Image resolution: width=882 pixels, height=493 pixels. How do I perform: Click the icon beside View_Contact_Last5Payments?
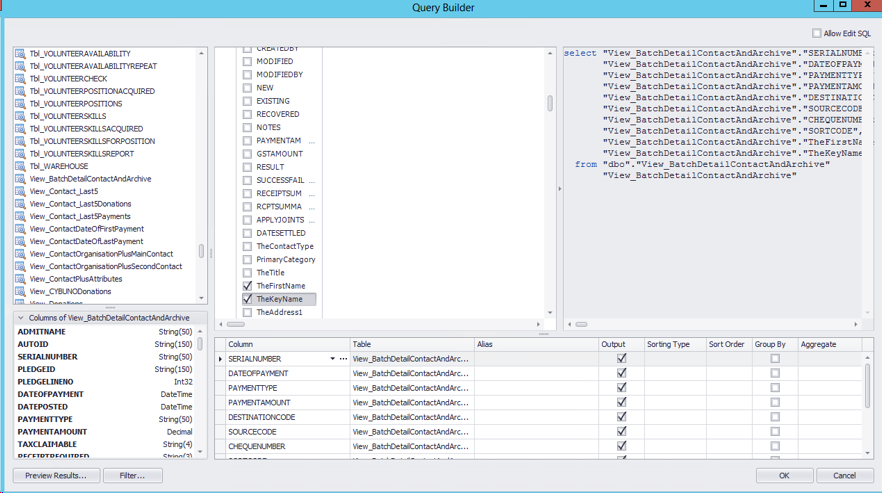20,216
